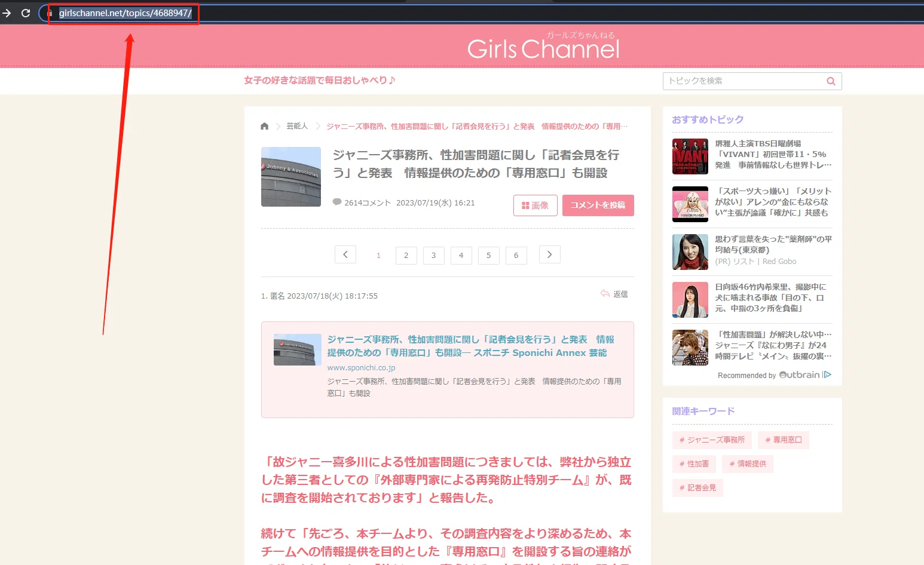Jump to page 3 of comments
924x565 pixels.
[434, 255]
